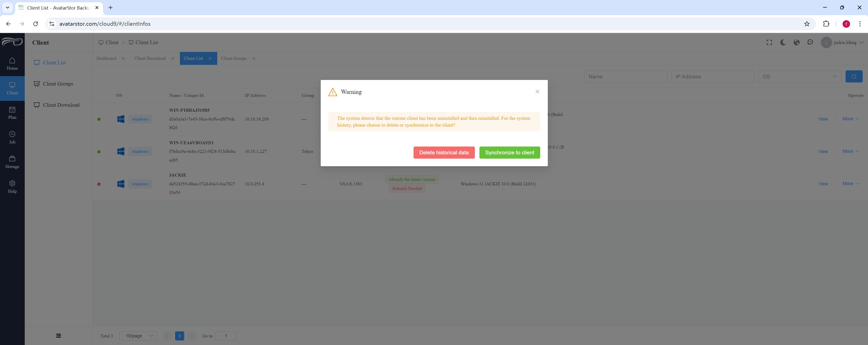Open the language globe icon
868x345 pixels.
797,42
